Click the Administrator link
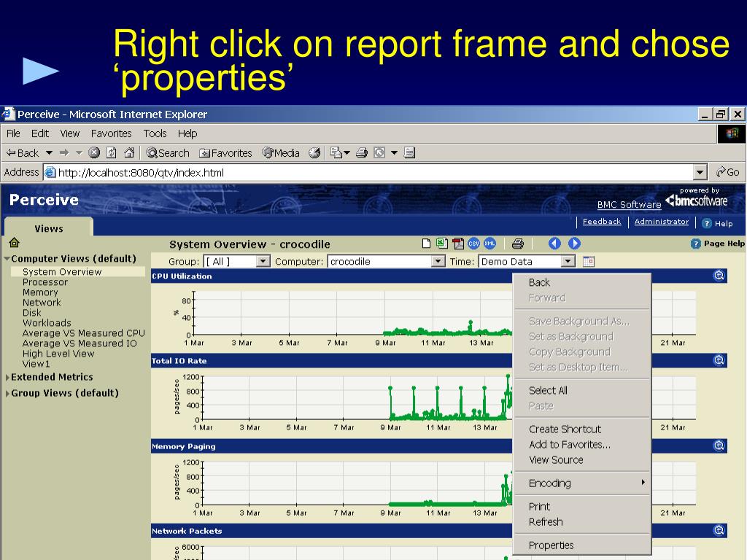 pos(661,222)
